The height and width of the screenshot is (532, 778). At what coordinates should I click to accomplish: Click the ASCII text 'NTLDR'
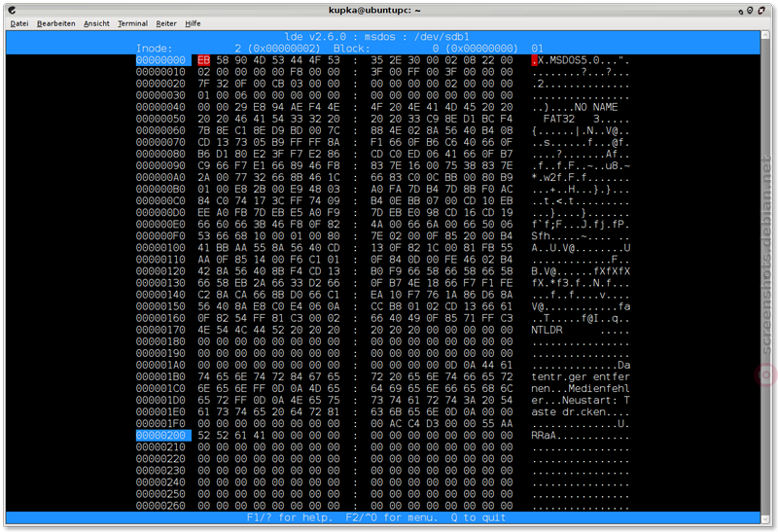(547, 330)
